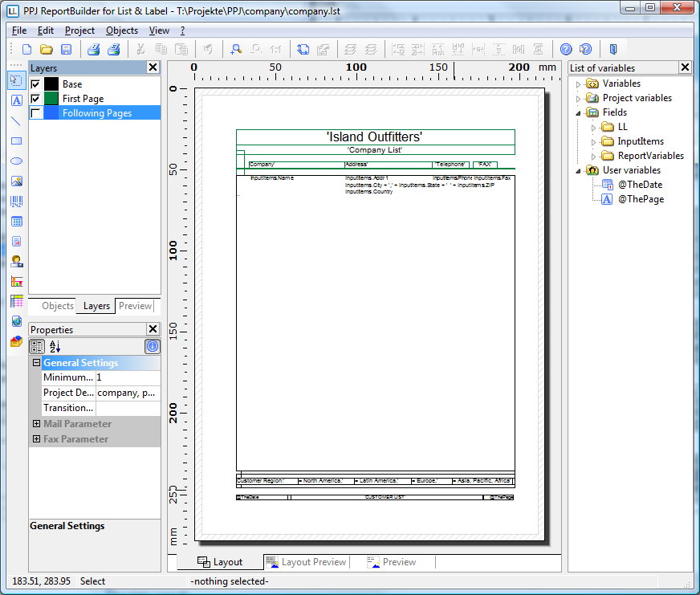The image size is (700, 595).
Task: Close the List of variables panel
Action: (x=686, y=67)
